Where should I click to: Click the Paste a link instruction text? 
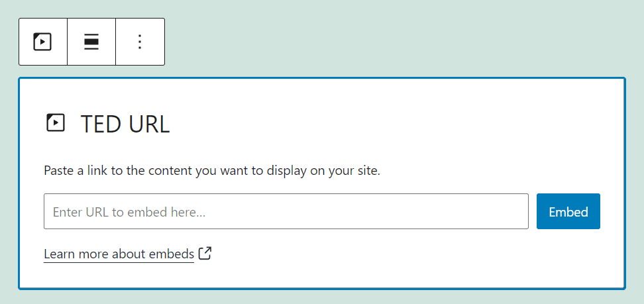(x=212, y=170)
